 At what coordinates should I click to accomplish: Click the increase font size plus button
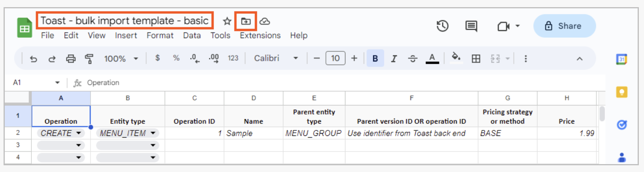(354, 58)
